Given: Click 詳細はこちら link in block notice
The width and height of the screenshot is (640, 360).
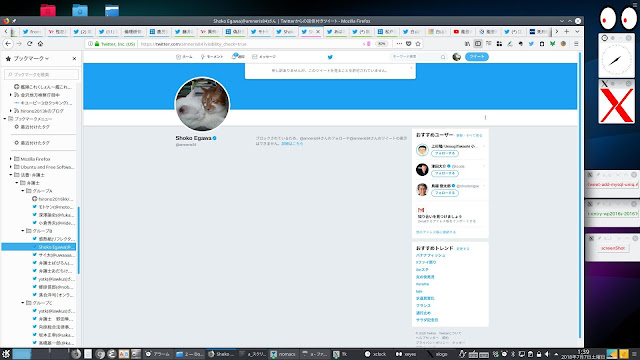Looking at the screenshot, I should [292, 144].
